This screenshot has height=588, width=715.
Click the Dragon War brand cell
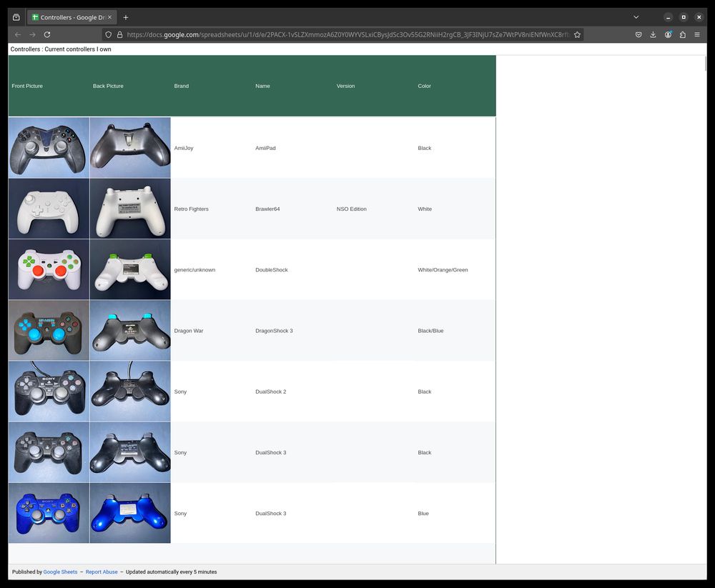coord(212,331)
